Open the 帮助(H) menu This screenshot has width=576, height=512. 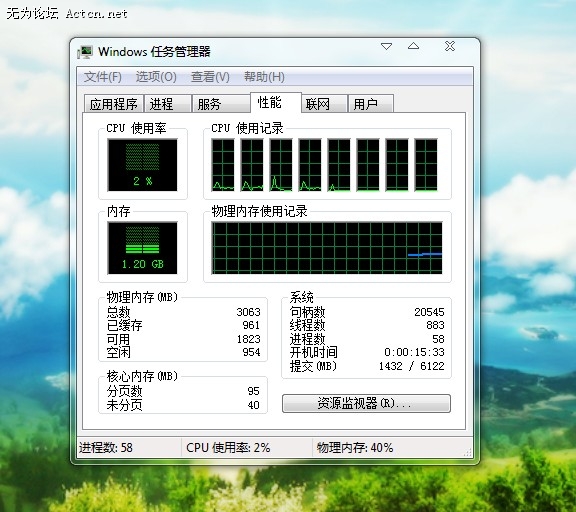[264, 77]
